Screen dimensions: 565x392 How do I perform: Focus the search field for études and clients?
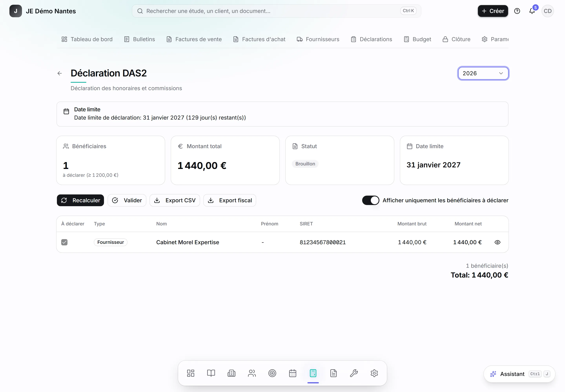point(276,11)
